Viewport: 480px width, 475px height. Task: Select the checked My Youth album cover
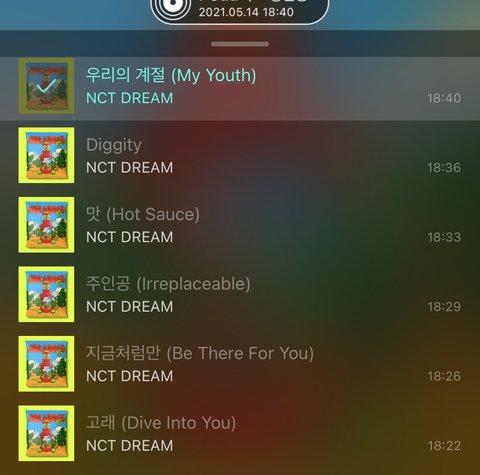[46, 86]
